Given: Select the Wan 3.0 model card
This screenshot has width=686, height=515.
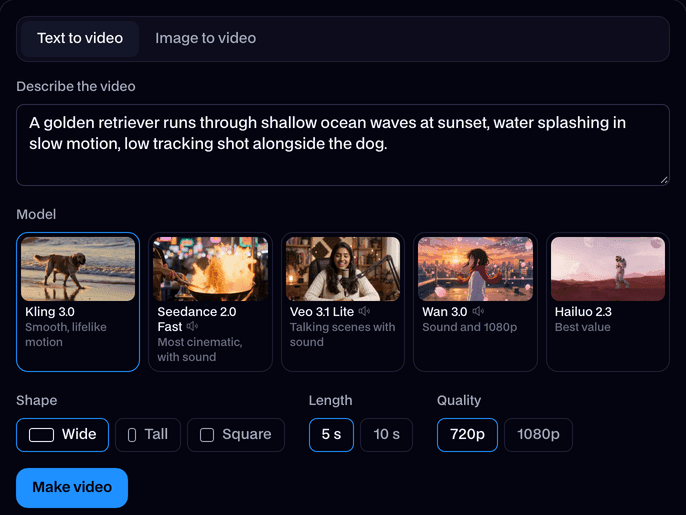Looking at the screenshot, I should point(475,301).
